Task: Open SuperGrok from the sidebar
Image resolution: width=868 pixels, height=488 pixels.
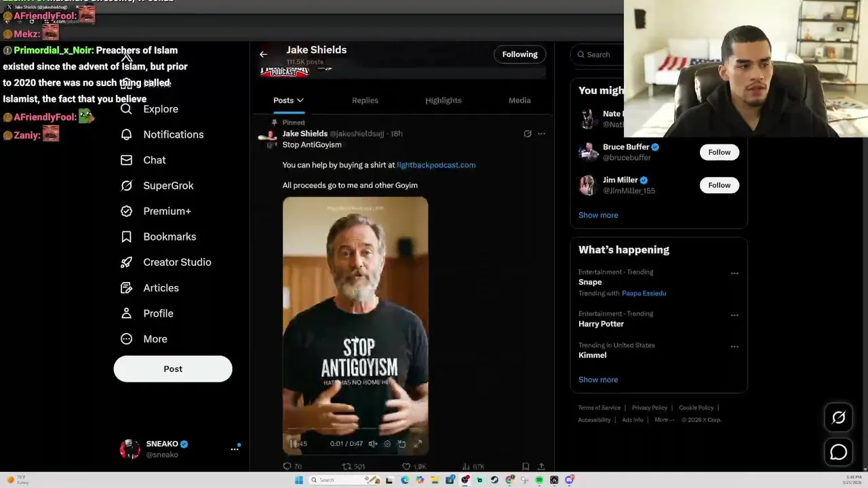Action: [157, 186]
